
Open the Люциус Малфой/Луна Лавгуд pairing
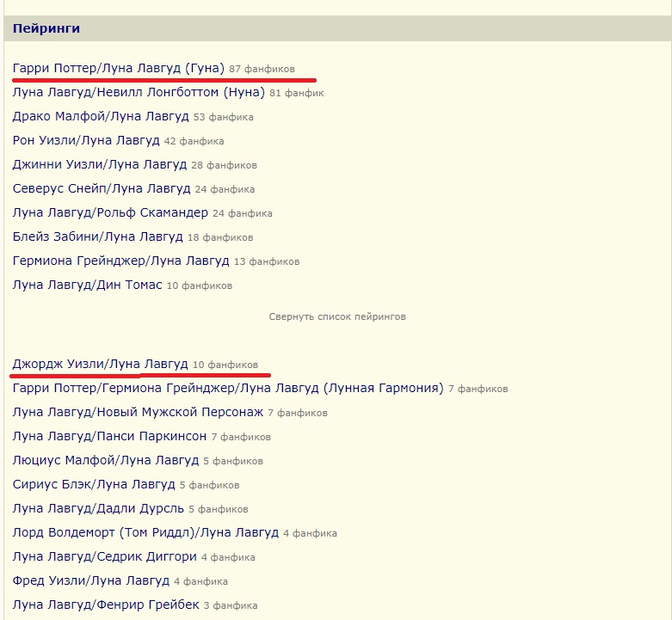point(106,460)
